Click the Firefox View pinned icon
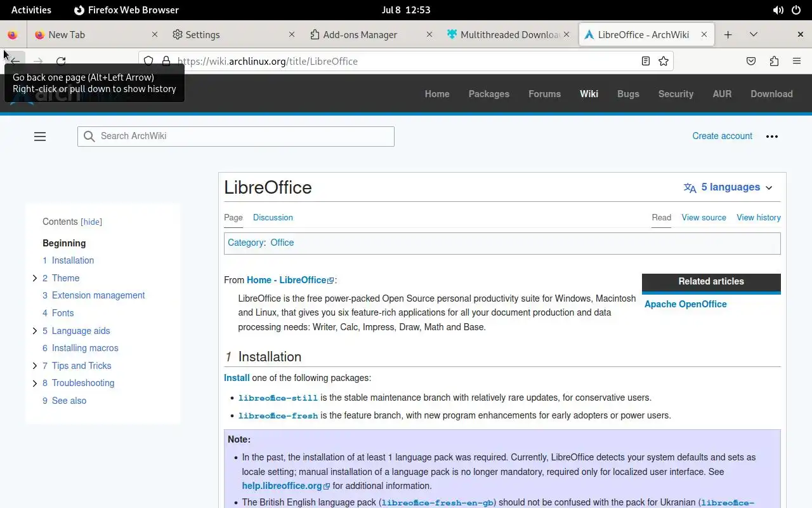Screen dimensions: 812x508 [13, 35]
